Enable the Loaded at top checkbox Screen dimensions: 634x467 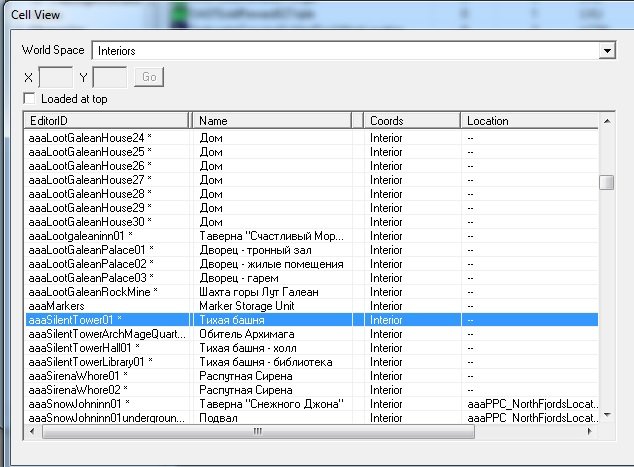[29, 99]
